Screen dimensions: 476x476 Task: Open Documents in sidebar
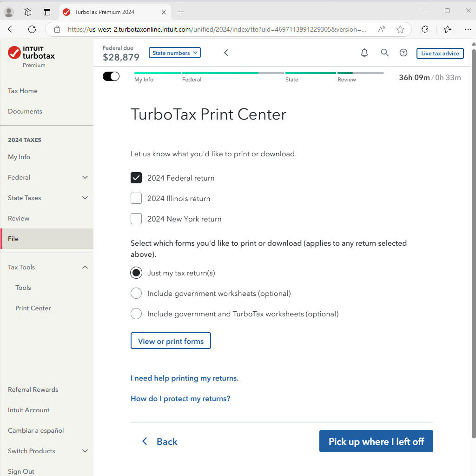[x=25, y=111]
